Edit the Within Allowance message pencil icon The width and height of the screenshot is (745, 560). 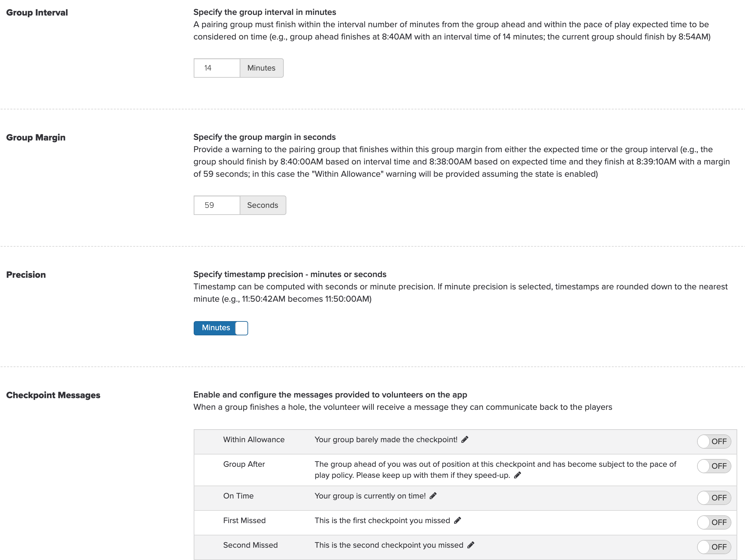point(465,440)
